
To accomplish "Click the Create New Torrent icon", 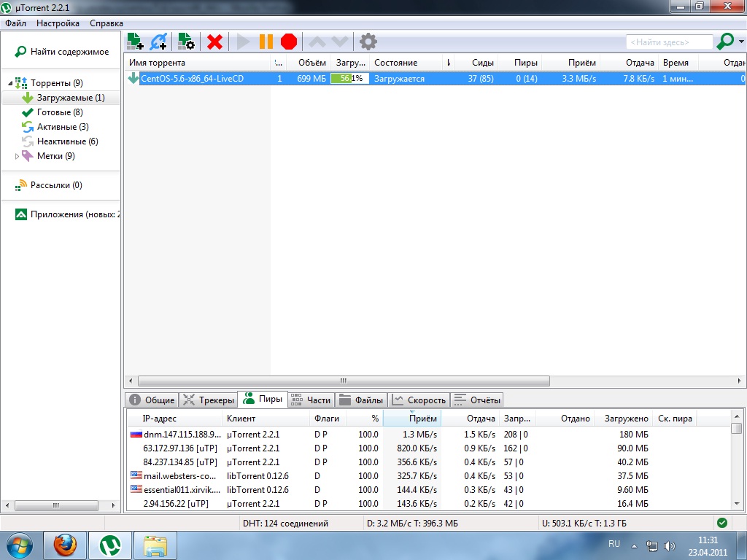I will coord(186,42).
